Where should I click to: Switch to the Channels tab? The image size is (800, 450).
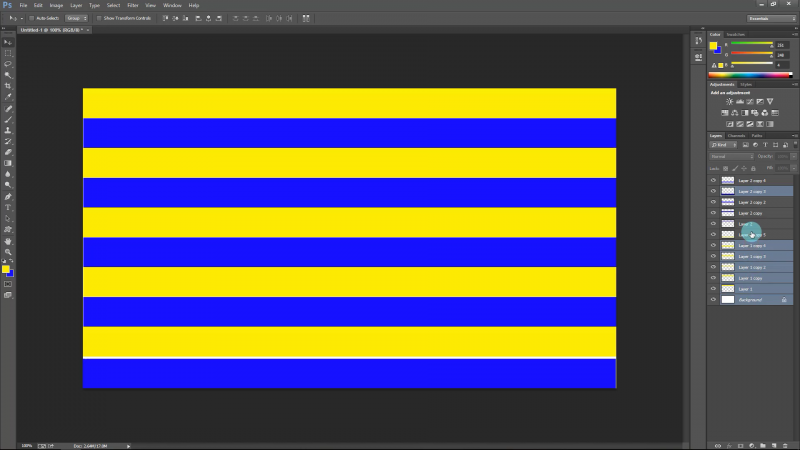tap(736, 136)
